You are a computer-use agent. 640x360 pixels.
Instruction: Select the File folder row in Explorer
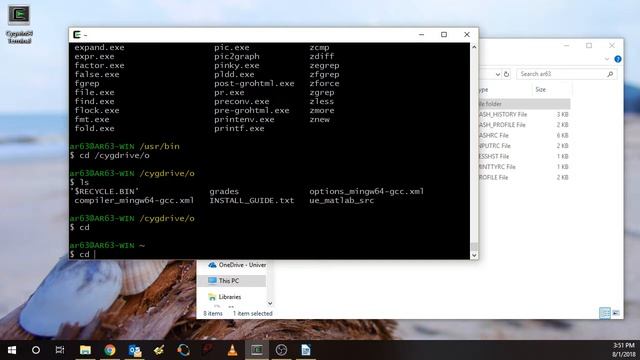(x=524, y=104)
